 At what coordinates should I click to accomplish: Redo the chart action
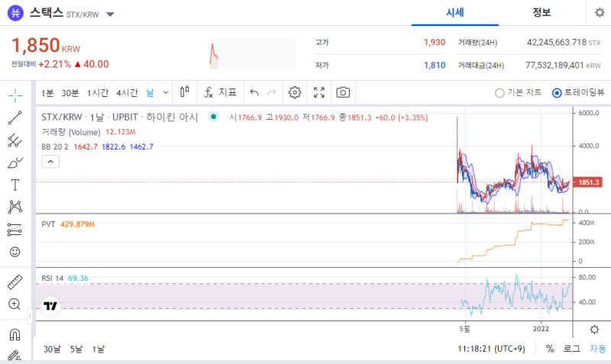coord(272,92)
